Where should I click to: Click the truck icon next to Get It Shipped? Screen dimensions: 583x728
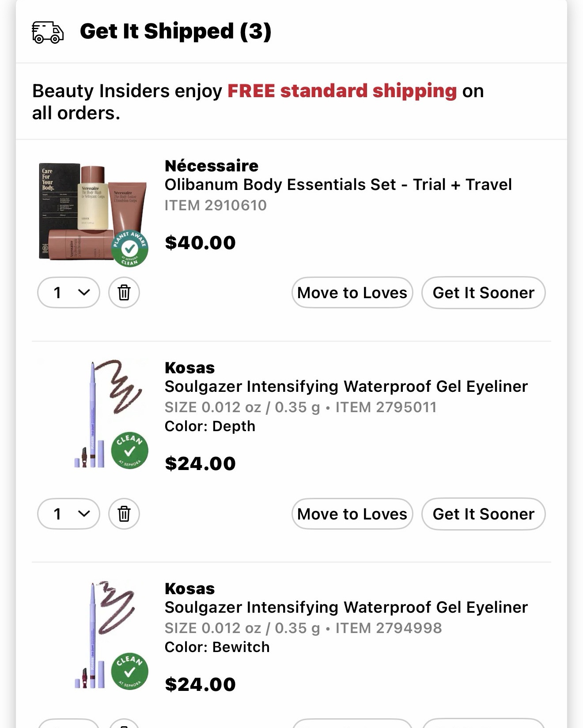[x=48, y=31]
